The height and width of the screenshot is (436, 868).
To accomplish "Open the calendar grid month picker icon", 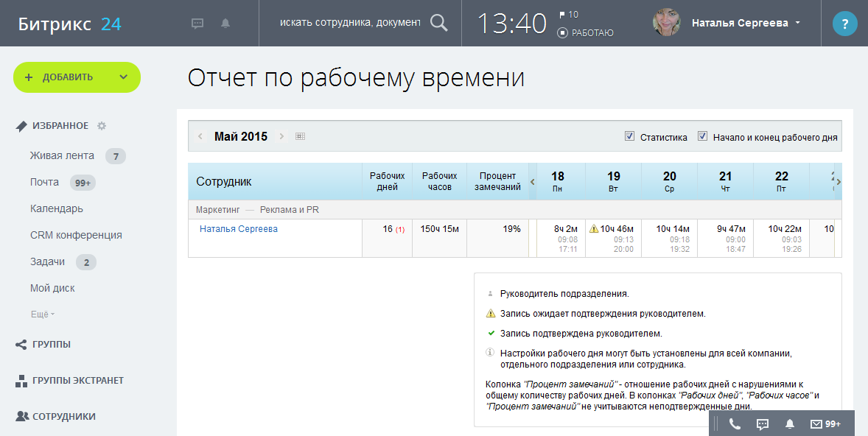I will pyautogui.click(x=300, y=136).
